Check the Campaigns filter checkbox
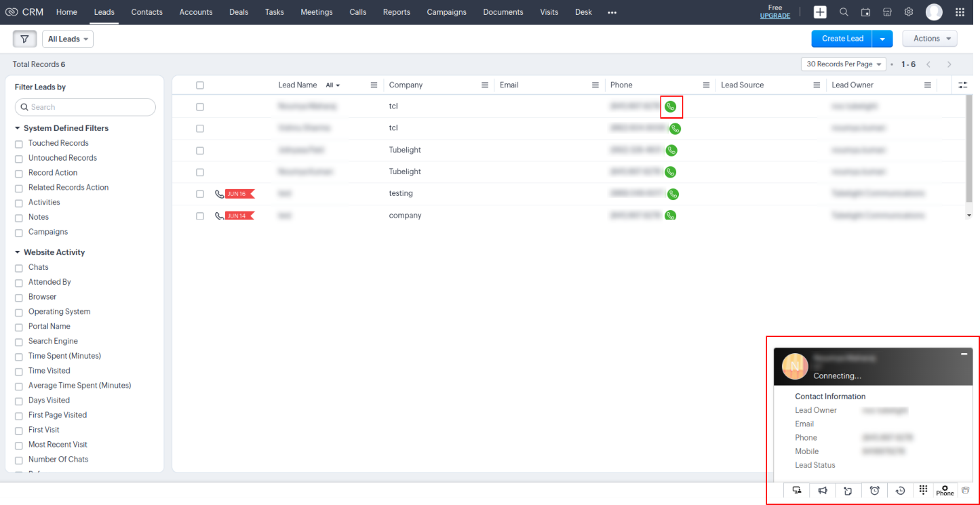The width and height of the screenshot is (980, 505). [x=19, y=233]
